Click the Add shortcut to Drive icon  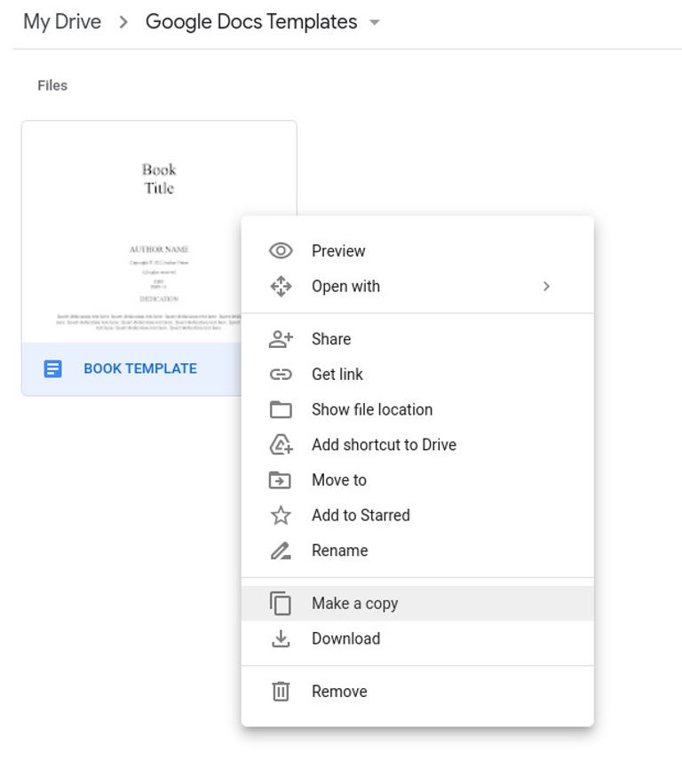click(x=281, y=445)
